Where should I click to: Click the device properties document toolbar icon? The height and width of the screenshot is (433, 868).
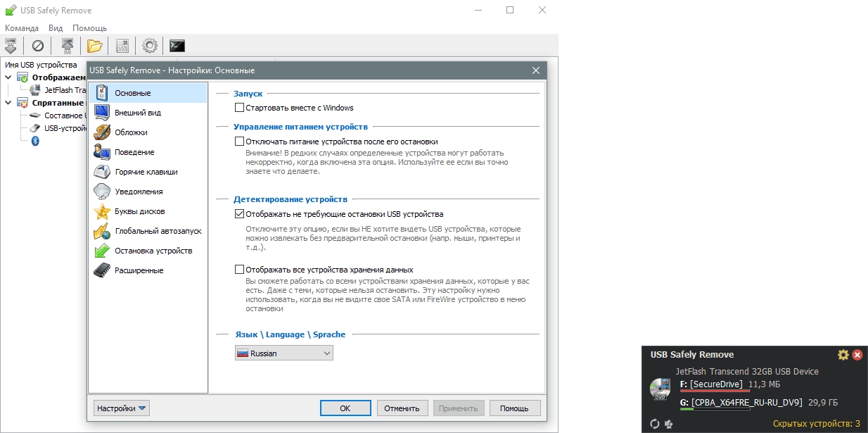click(122, 46)
